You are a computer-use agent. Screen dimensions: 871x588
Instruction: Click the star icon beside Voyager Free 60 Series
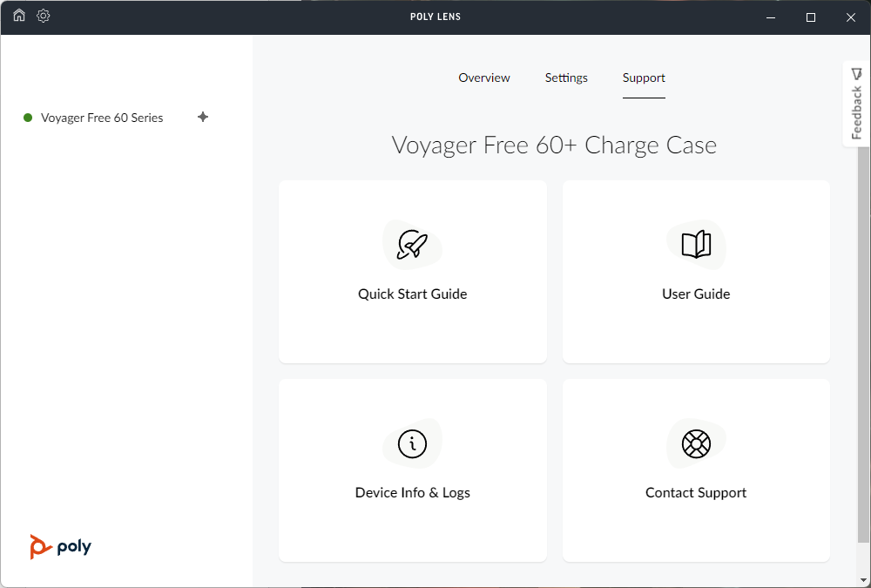pos(203,117)
